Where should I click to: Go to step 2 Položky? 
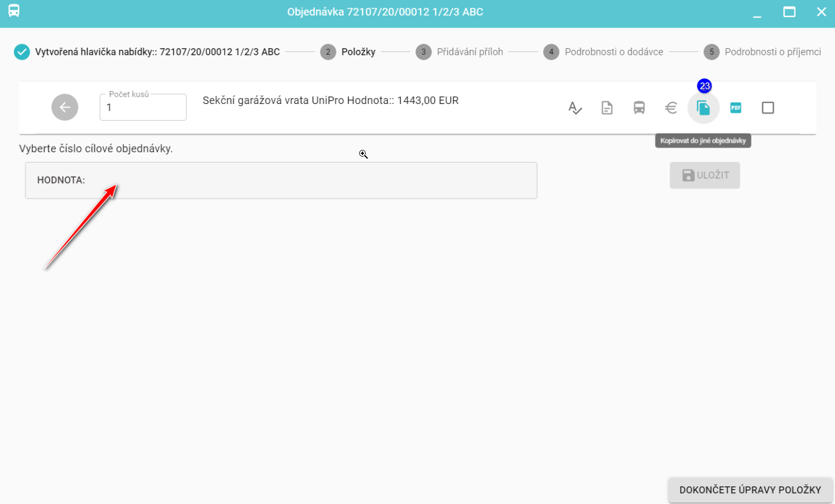348,52
